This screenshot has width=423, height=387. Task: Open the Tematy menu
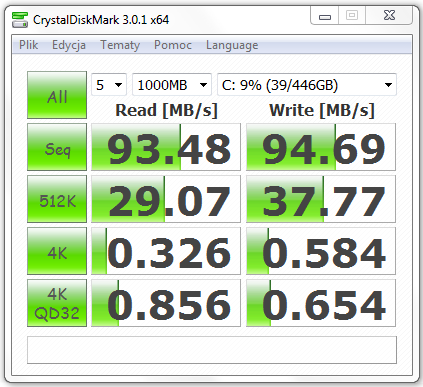(x=120, y=45)
